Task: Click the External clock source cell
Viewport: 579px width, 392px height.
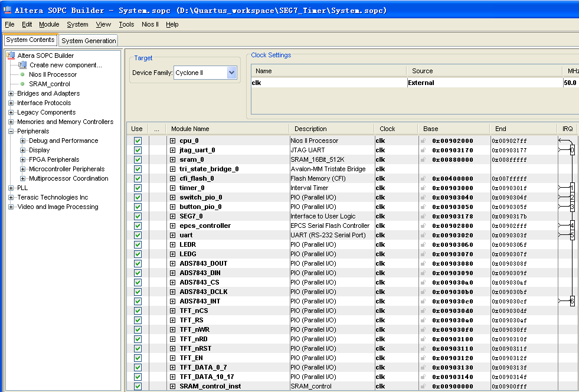Action: [x=485, y=83]
